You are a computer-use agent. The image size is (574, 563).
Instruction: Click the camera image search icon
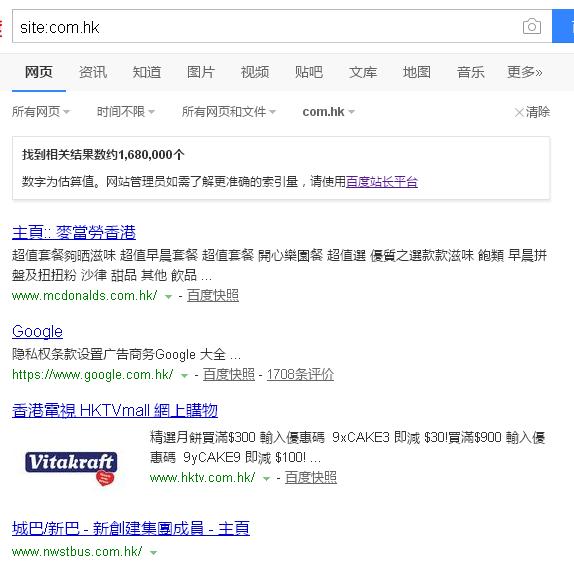pos(532,26)
